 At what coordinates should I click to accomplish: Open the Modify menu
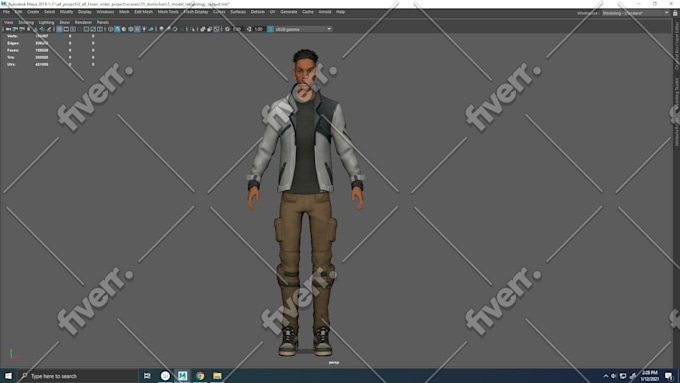pyautogui.click(x=66, y=12)
